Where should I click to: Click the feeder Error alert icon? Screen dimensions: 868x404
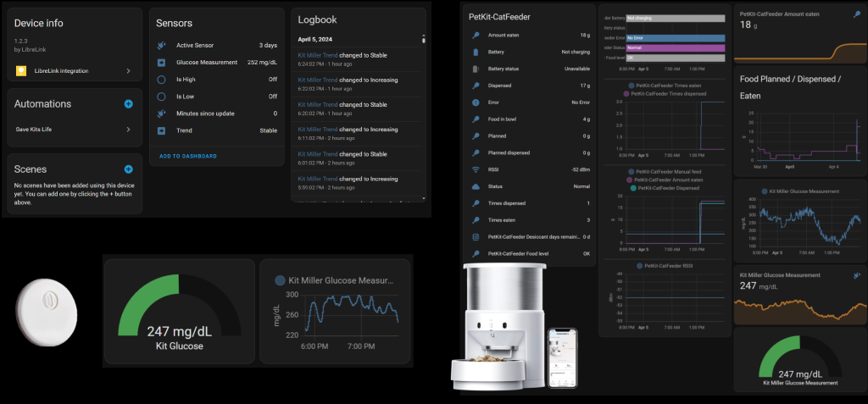(x=476, y=102)
